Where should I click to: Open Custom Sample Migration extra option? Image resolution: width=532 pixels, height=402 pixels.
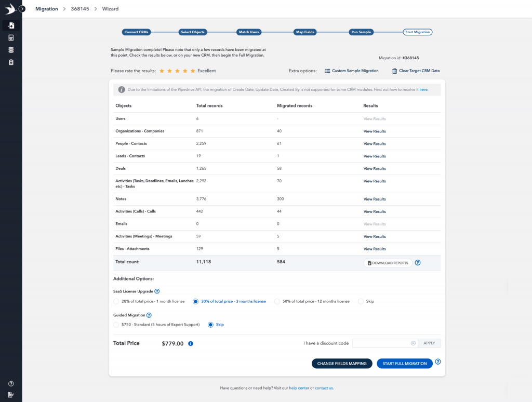click(351, 71)
